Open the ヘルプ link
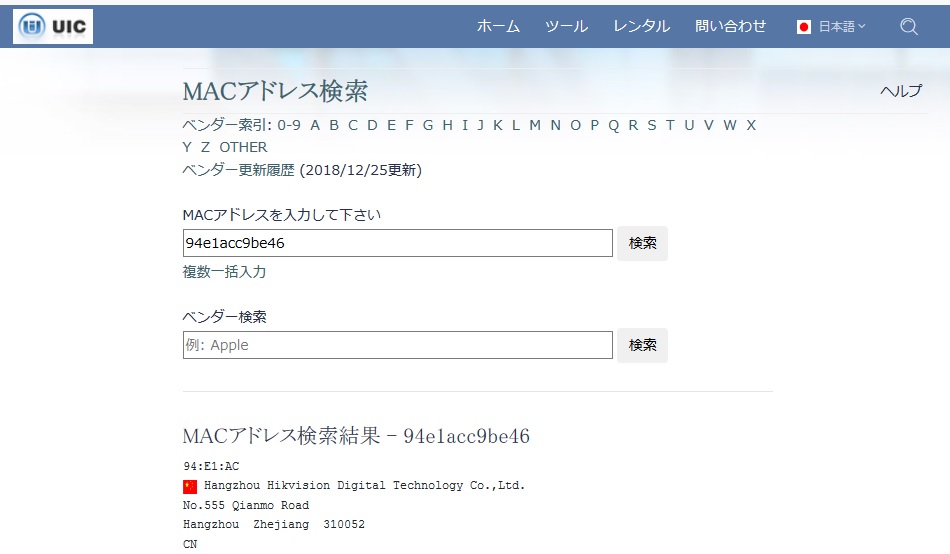Screen dimensions: 950x554 click(x=901, y=91)
